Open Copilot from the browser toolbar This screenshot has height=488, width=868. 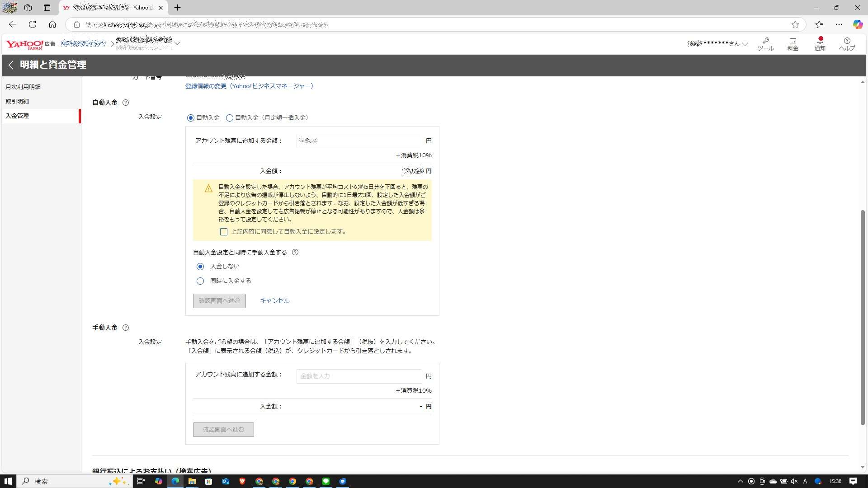click(x=858, y=24)
